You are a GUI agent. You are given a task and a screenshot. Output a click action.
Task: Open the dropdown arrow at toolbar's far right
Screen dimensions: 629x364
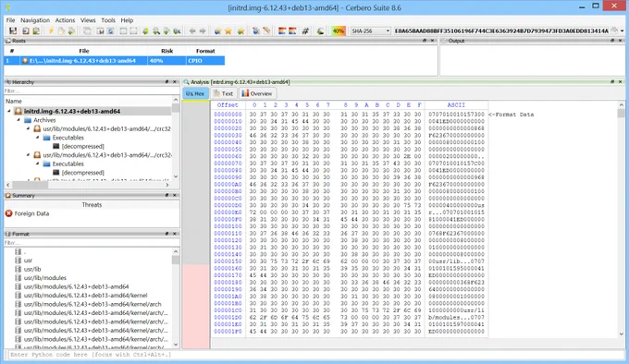[x=623, y=30]
